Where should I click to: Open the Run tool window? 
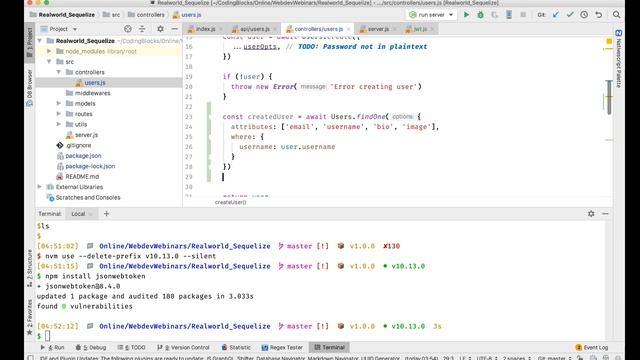pos(52,347)
